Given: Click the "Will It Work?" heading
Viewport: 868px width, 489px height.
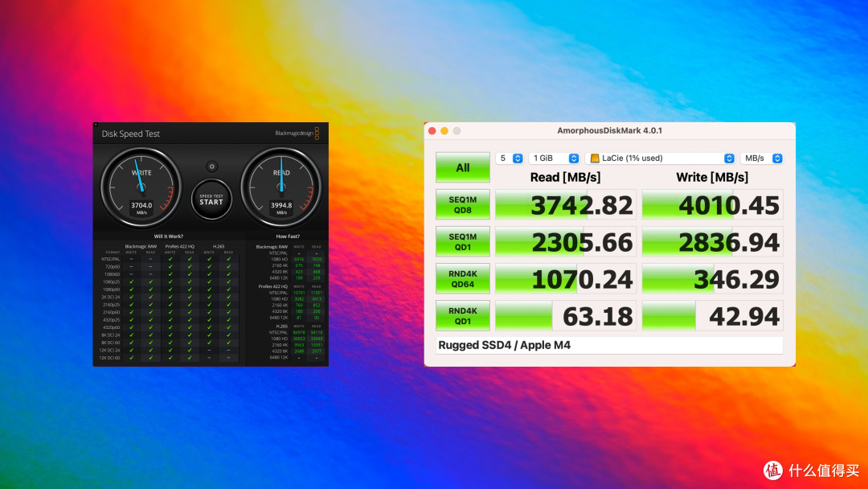Looking at the screenshot, I should click(x=168, y=236).
